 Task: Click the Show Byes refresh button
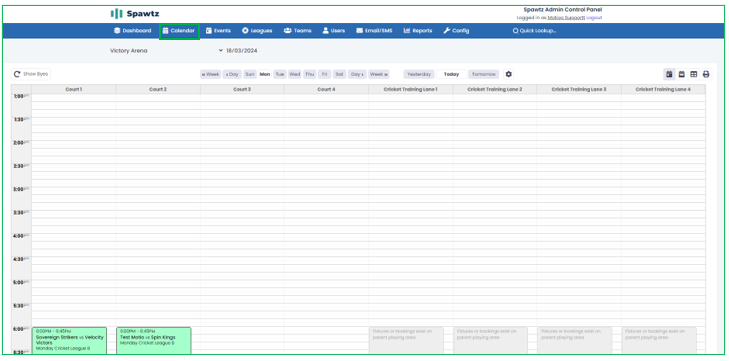click(x=31, y=74)
